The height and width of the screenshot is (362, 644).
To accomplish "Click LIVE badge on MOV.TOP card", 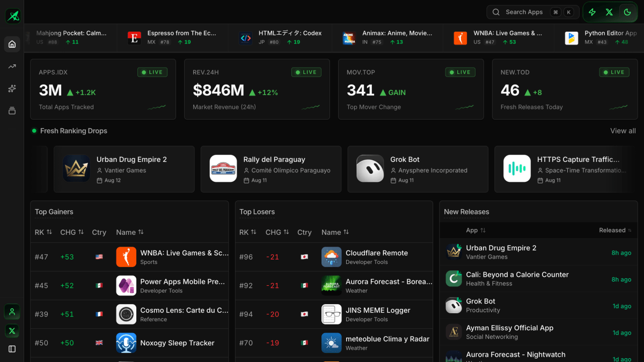I will [x=460, y=72].
